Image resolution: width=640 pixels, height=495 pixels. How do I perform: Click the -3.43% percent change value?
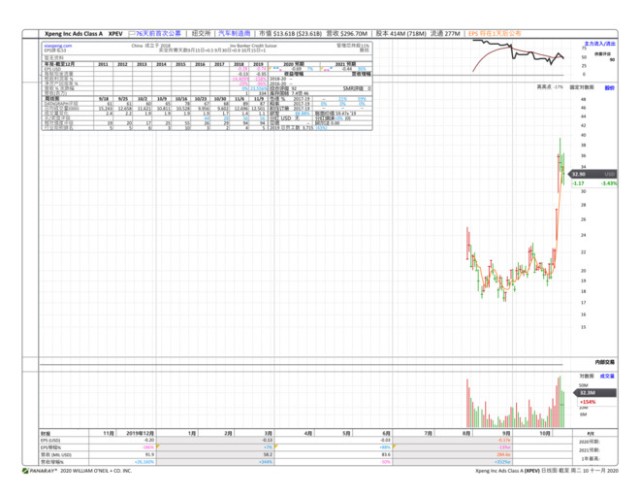point(609,184)
